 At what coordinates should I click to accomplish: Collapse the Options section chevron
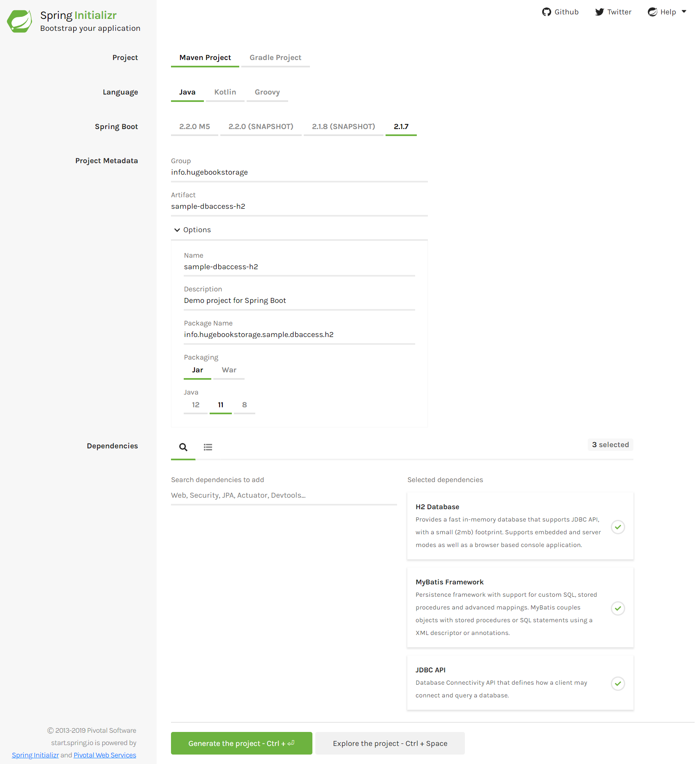(x=177, y=230)
